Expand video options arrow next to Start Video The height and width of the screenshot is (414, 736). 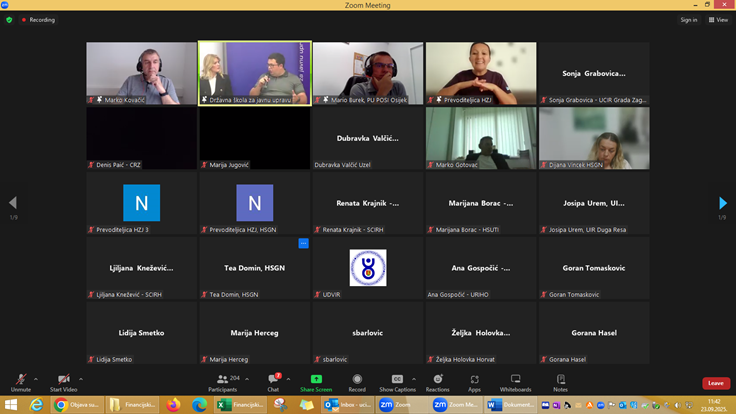79,378
